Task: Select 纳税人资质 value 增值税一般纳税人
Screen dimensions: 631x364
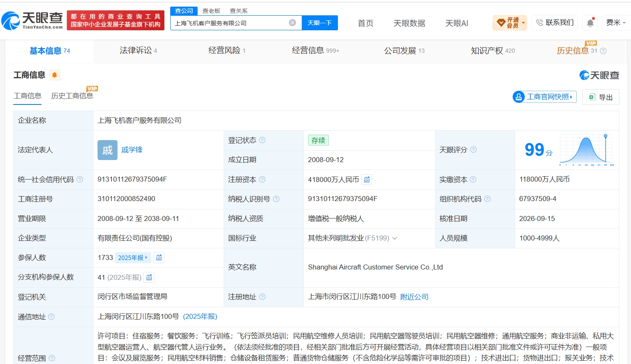Action: tap(336, 218)
